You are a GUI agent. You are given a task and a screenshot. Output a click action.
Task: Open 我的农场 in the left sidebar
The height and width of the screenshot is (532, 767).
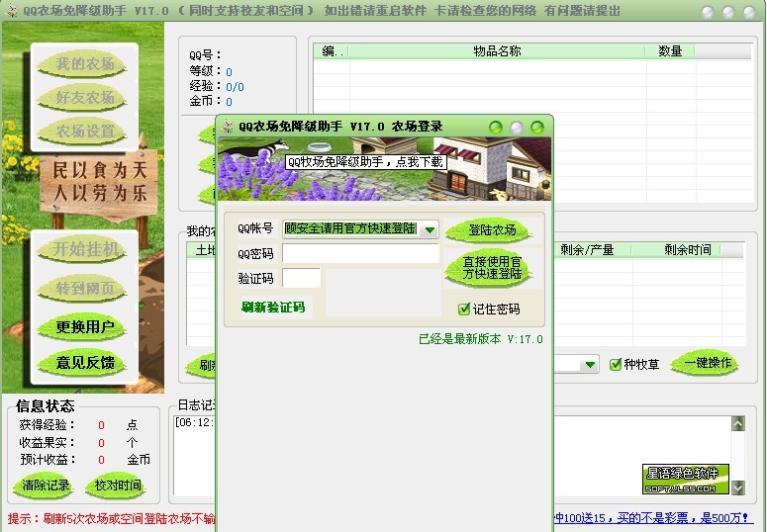(83, 63)
